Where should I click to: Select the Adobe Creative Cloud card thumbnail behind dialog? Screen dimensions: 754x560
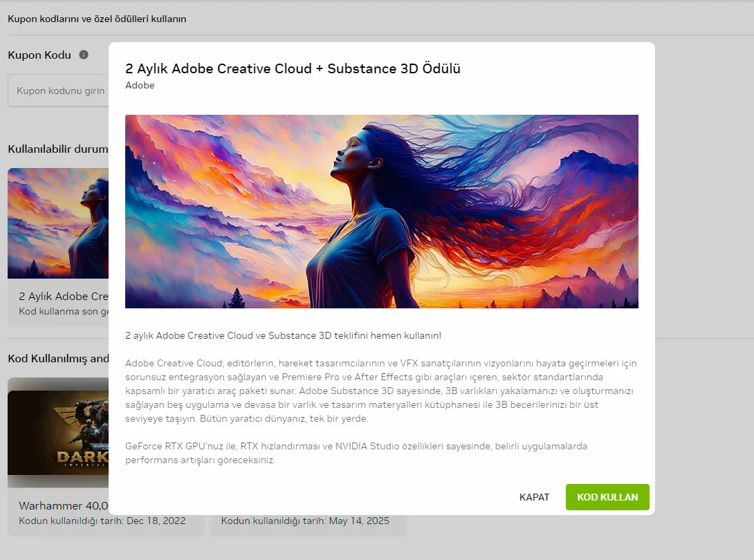(58, 223)
